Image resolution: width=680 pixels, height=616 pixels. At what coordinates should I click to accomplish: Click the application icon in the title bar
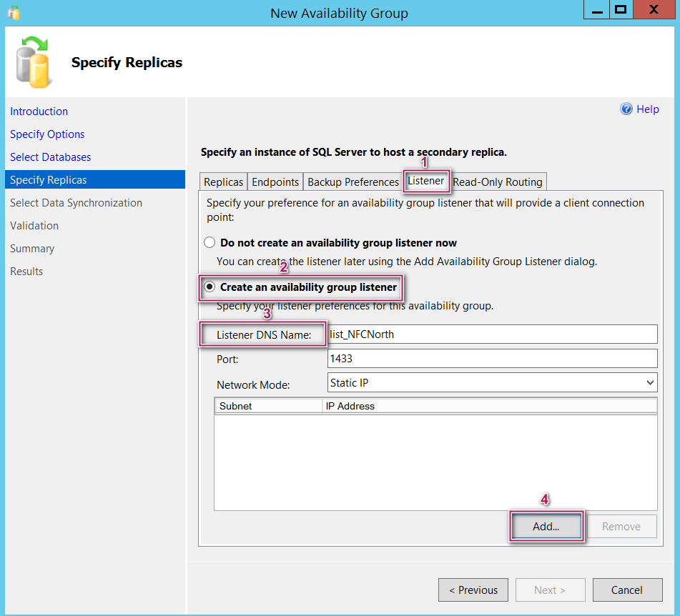12,12
